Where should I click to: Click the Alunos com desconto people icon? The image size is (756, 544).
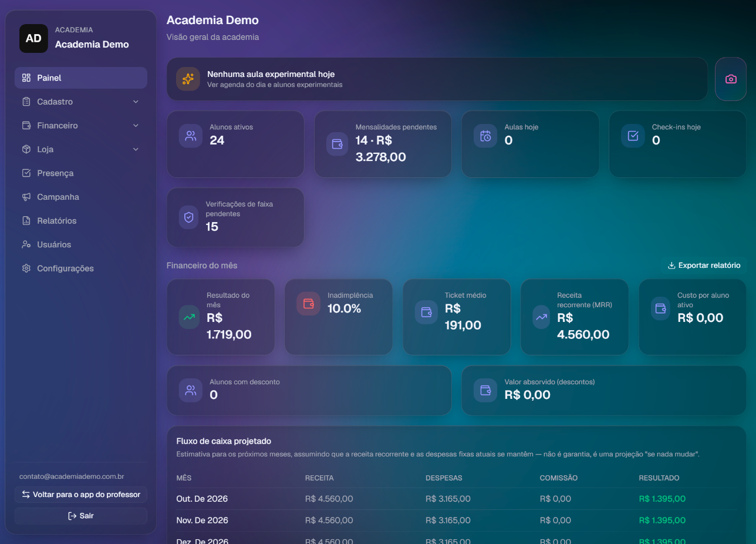191,390
